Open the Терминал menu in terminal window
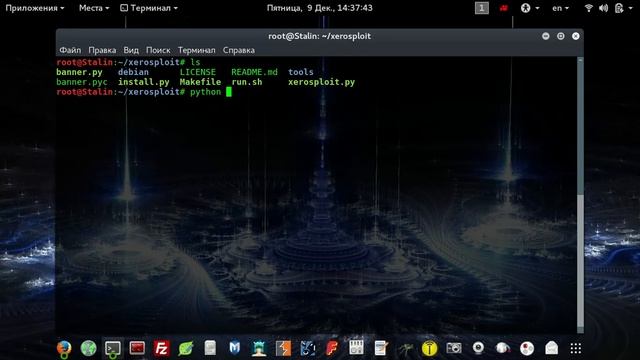Viewport: 640px width, 360px height. [196, 50]
